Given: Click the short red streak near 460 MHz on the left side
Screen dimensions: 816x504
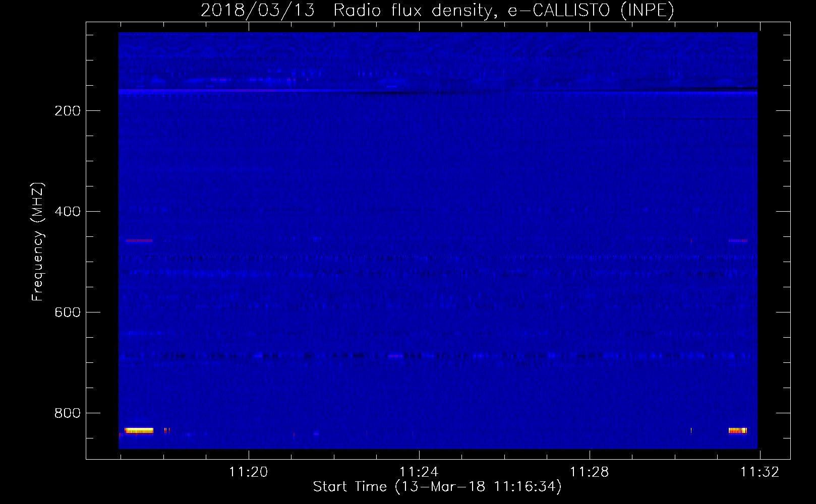Looking at the screenshot, I should [x=139, y=241].
